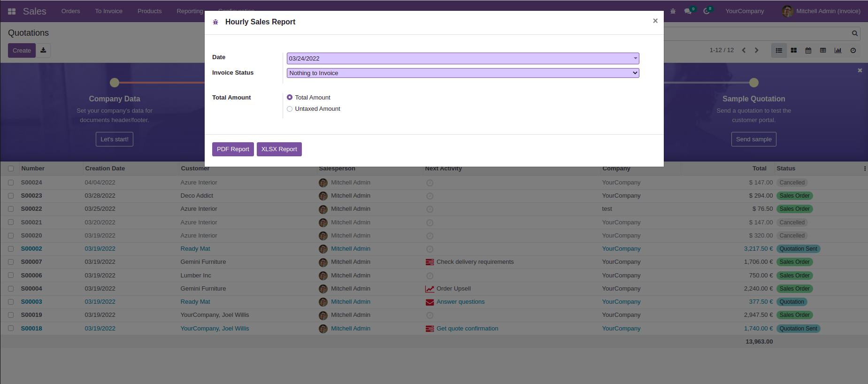Tick the select-all checkbox in table header
Screen dimensions: 868x384
[x=11, y=169]
